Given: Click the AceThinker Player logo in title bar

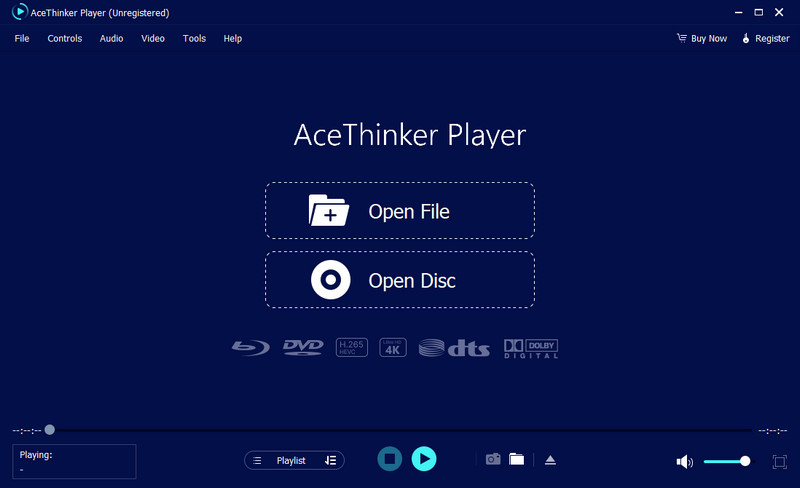Looking at the screenshot, I should [x=19, y=12].
